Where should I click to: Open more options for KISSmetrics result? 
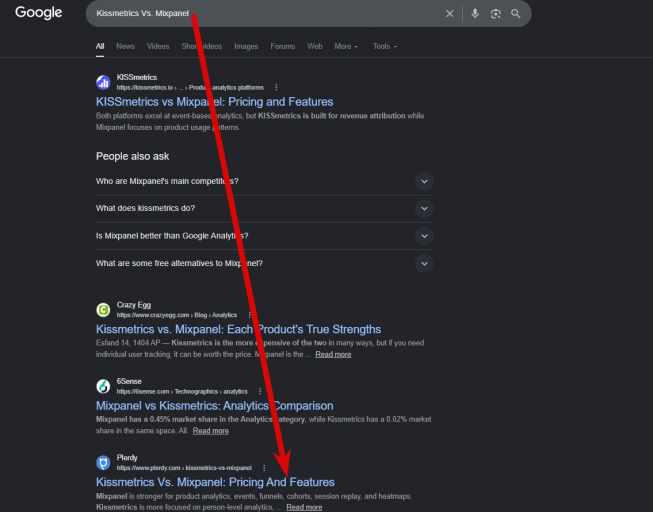276,87
